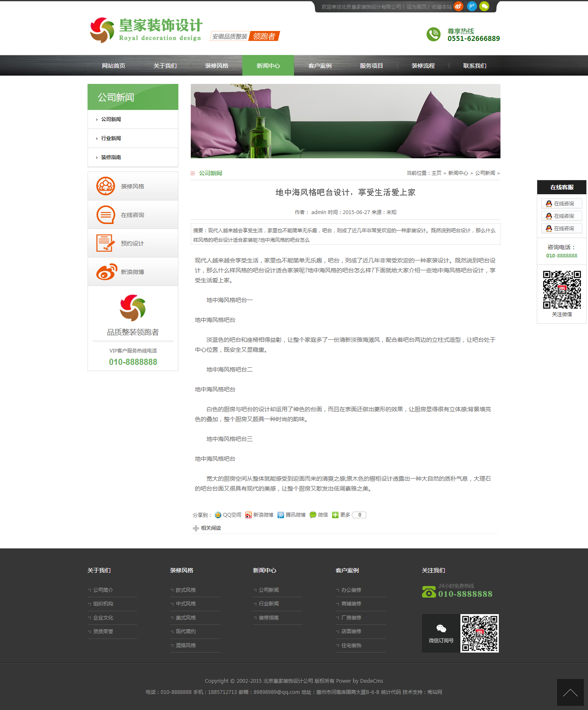This screenshot has width=588, height=710.
Task: Click 欧式风格 link in the footer
Action: 186,590
